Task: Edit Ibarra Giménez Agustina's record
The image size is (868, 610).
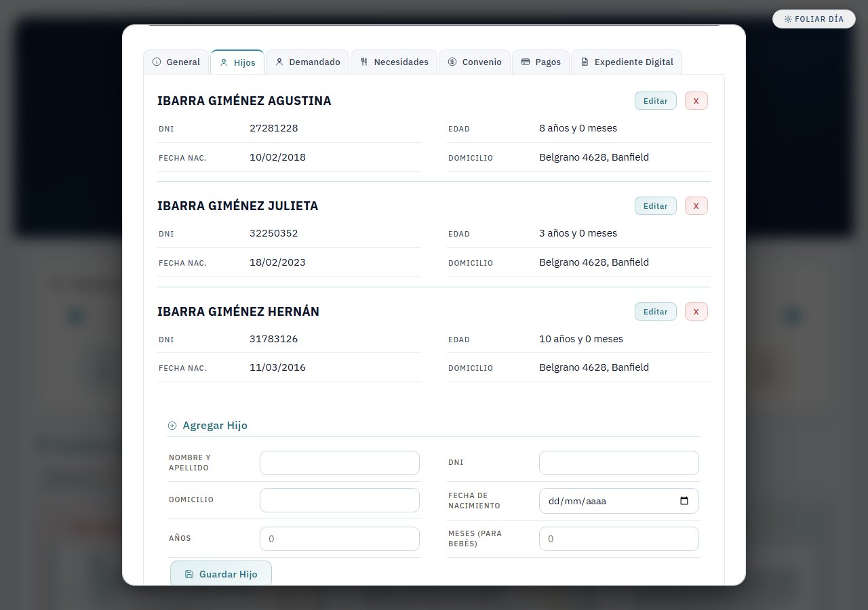Action: pos(656,101)
